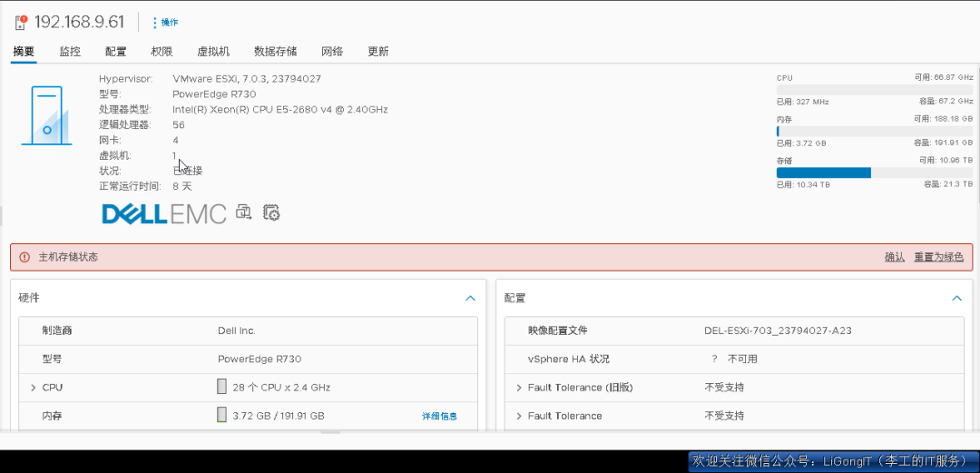The width and height of the screenshot is (980, 473).
Task: Open the 权限 tab
Action: tap(162, 52)
